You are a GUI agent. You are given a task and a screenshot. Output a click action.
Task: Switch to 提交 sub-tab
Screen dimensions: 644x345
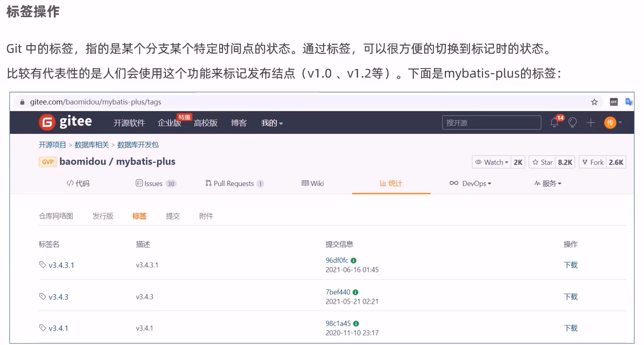(173, 216)
